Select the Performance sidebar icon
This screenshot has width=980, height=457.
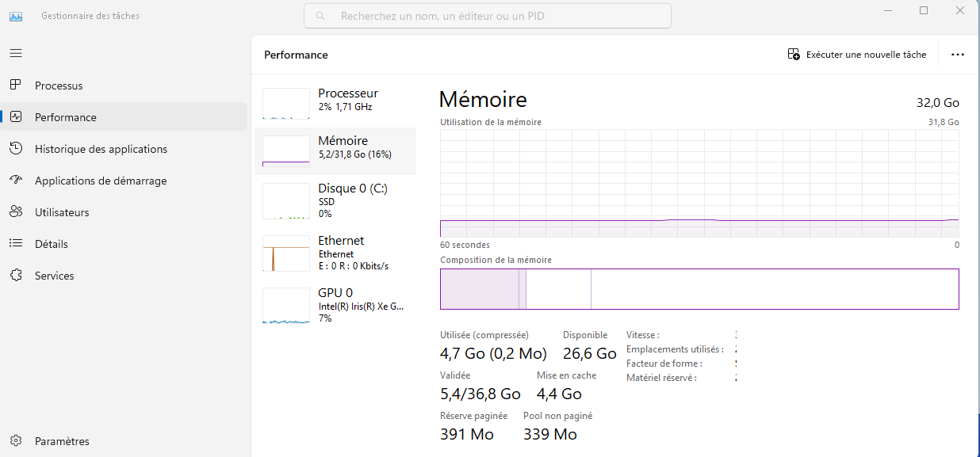[16, 117]
